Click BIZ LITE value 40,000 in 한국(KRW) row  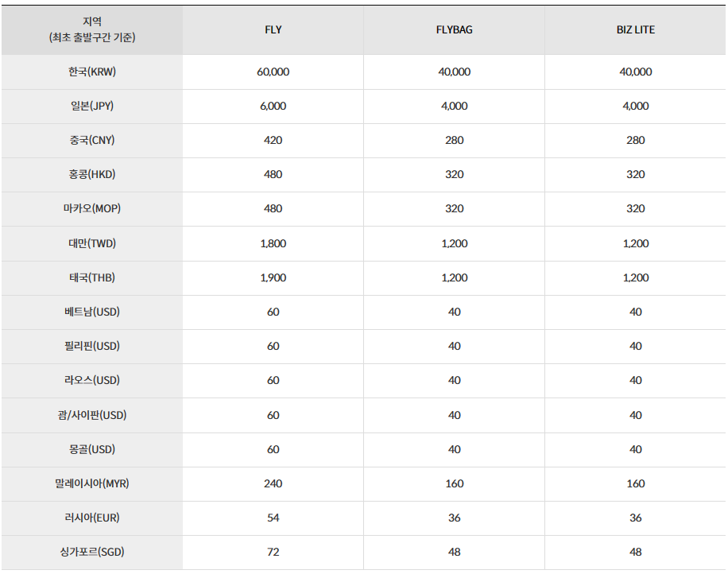[x=636, y=72]
